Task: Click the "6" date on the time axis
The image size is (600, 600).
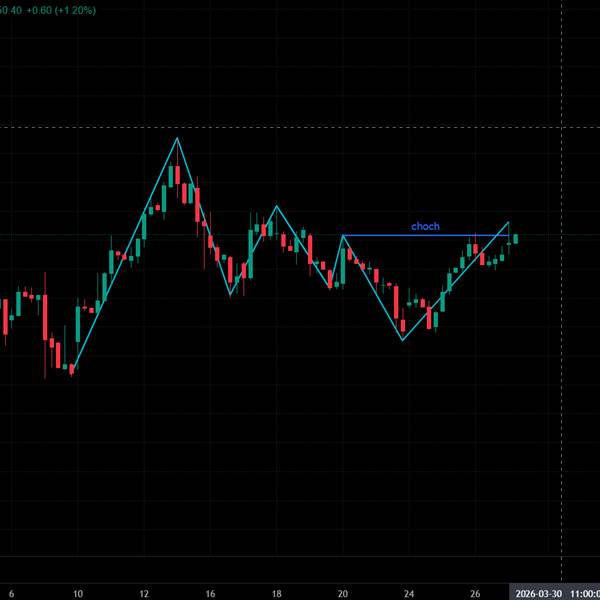Action: click(x=11, y=594)
